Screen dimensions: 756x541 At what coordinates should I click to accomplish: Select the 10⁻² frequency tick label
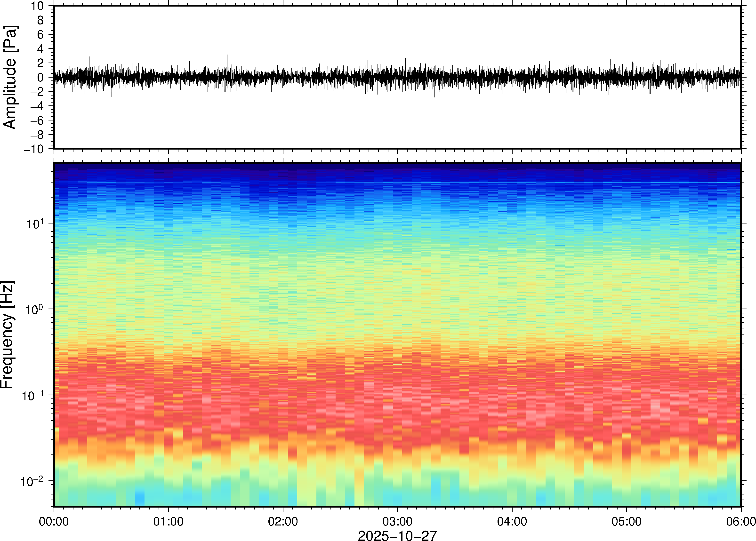tap(32, 481)
